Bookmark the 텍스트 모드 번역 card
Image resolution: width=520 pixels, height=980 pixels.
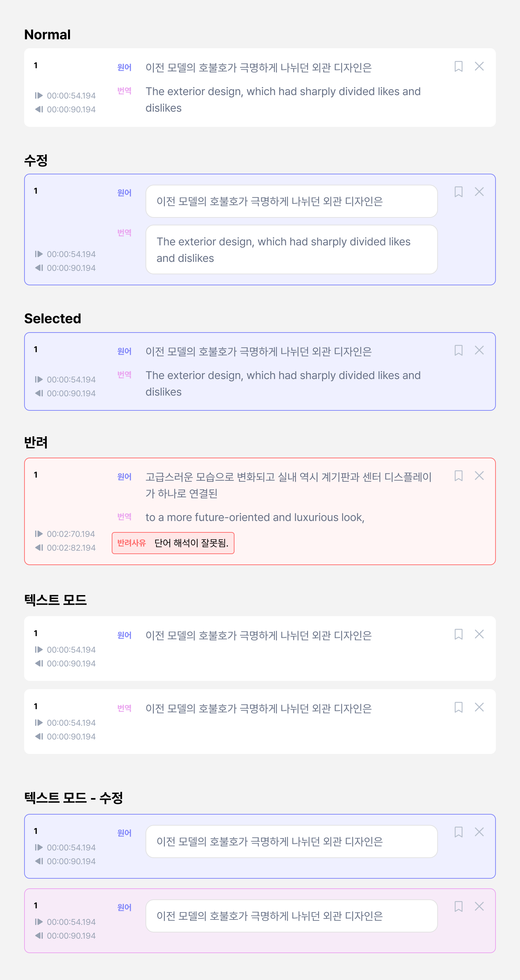(x=458, y=707)
